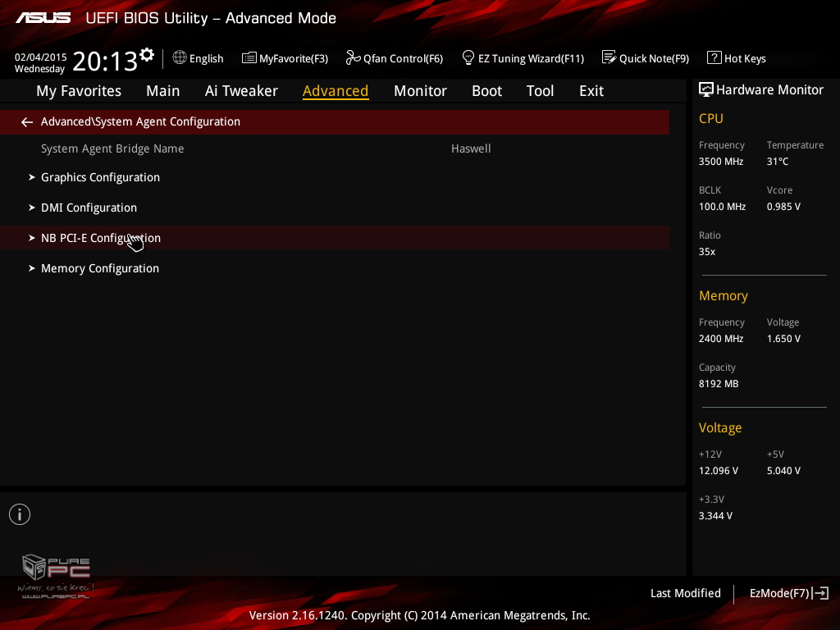Viewport: 840px width, 630px height.
Task: Select the Advanced tab
Action: click(x=336, y=91)
